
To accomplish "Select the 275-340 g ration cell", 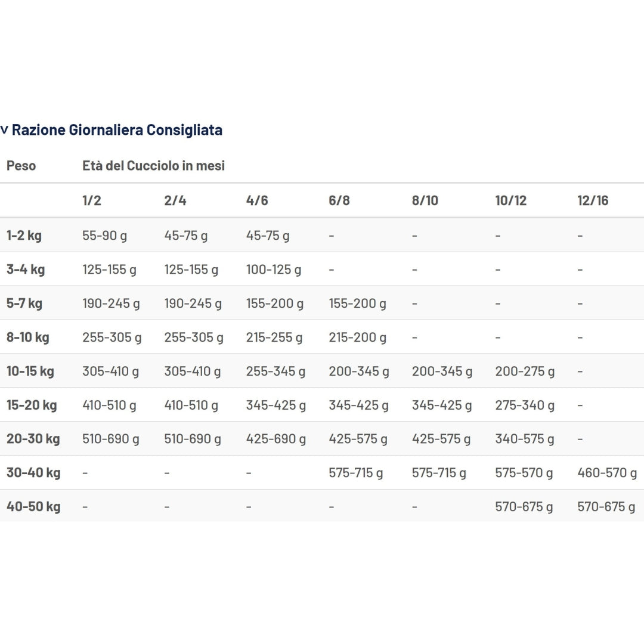I will (x=525, y=405).
